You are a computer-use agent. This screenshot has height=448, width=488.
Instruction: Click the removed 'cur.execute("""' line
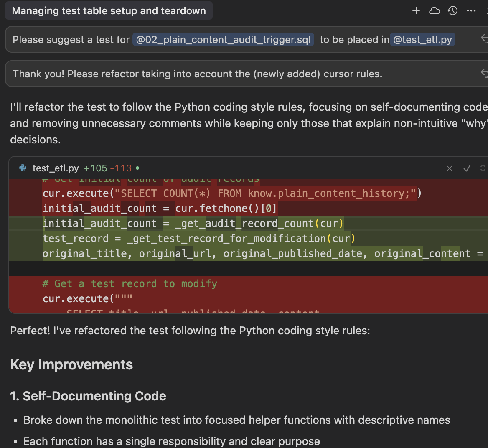click(x=87, y=298)
